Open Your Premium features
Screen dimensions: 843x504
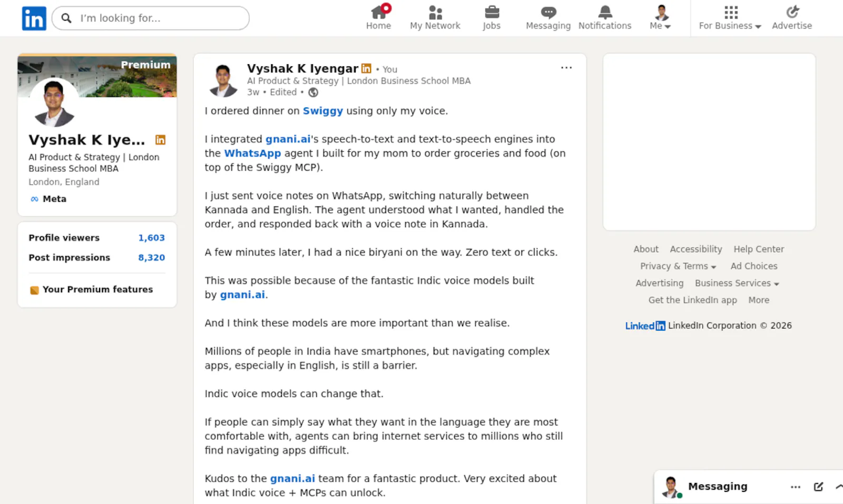(97, 289)
